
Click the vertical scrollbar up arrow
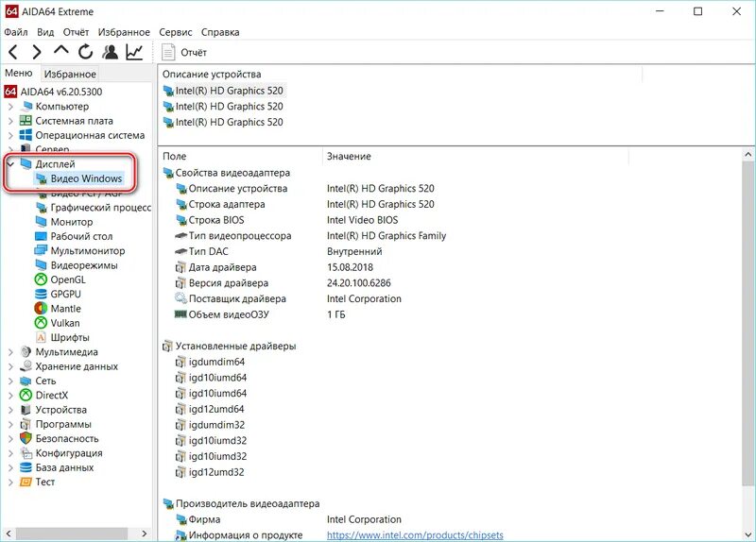click(748, 155)
